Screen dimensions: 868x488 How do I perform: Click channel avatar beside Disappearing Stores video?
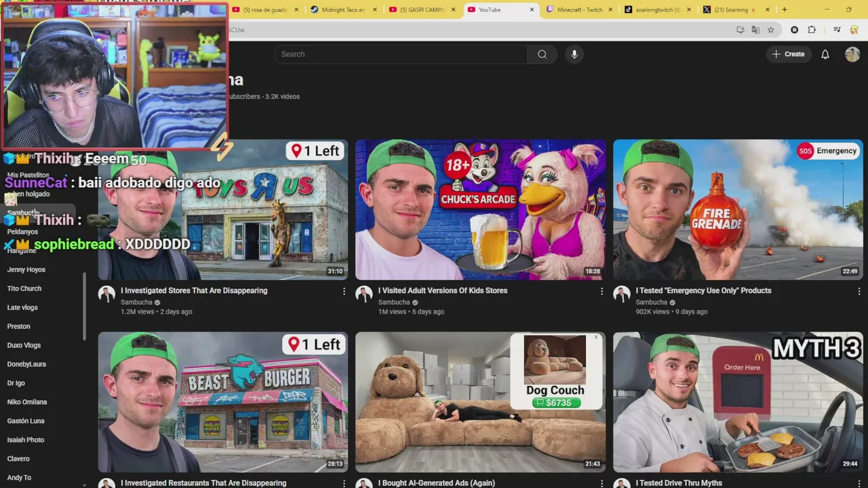106,293
